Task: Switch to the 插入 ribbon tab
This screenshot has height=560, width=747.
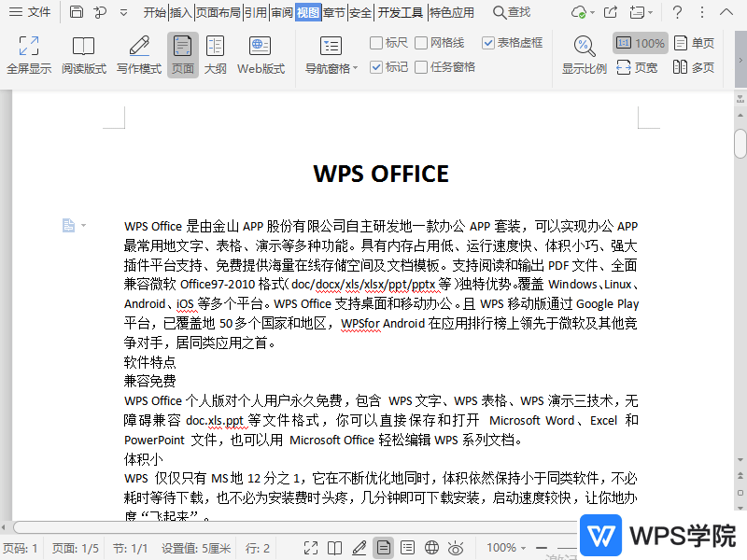Action: coord(182,12)
